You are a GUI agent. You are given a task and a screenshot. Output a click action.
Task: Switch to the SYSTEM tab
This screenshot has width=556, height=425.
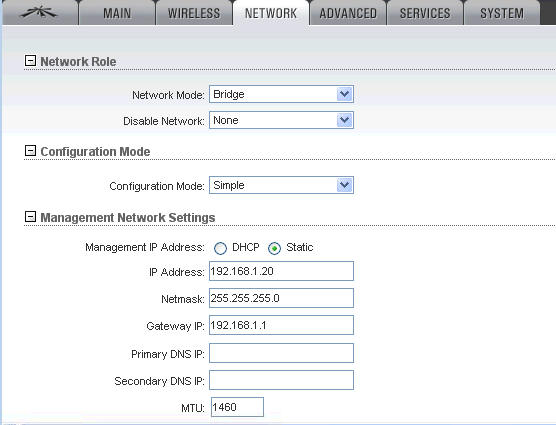(502, 13)
